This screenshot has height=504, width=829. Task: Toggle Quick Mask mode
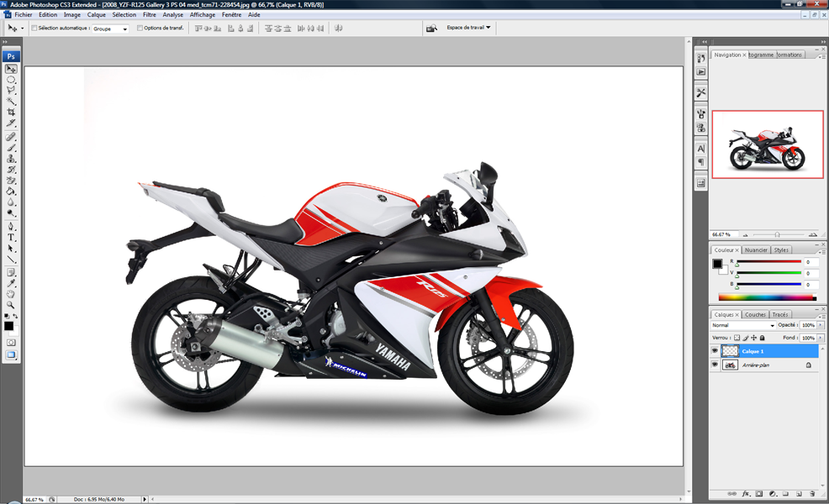tap(11, 343)
